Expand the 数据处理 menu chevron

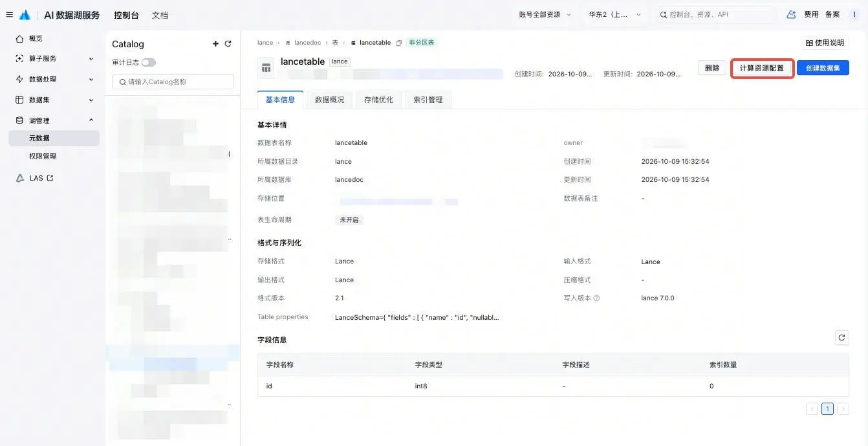[91, 79]
